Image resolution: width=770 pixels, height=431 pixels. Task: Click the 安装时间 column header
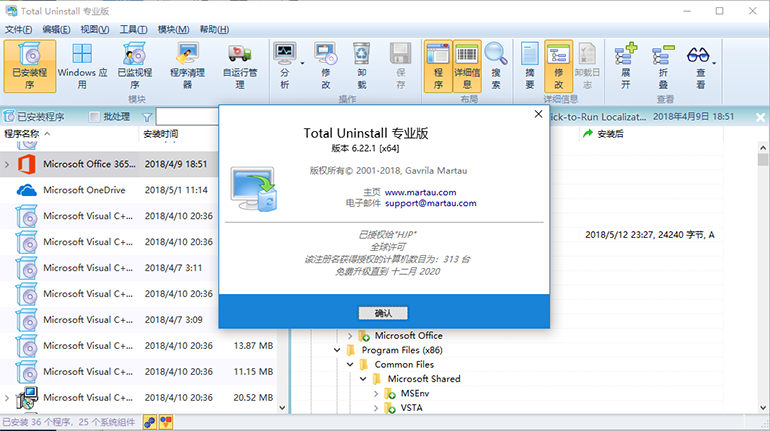161,134
